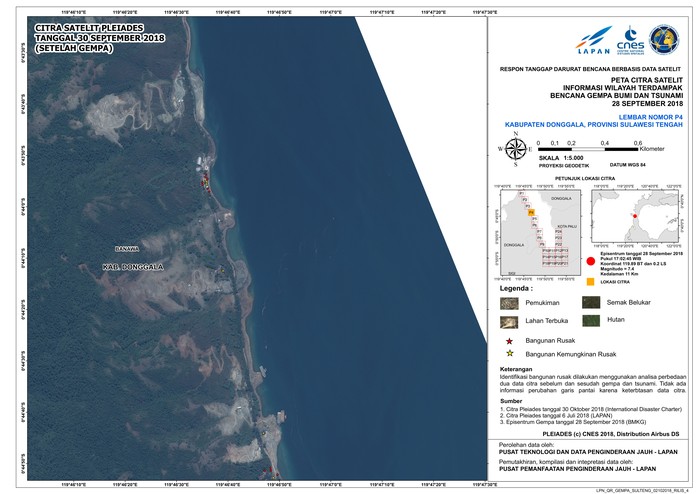Click the Semak Belukar legend thumbnail

point(591,302)
